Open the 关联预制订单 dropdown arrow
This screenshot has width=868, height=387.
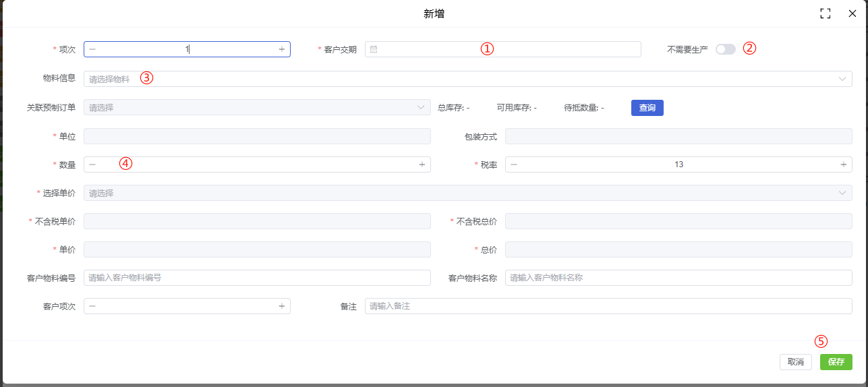[x=421, y=107]
